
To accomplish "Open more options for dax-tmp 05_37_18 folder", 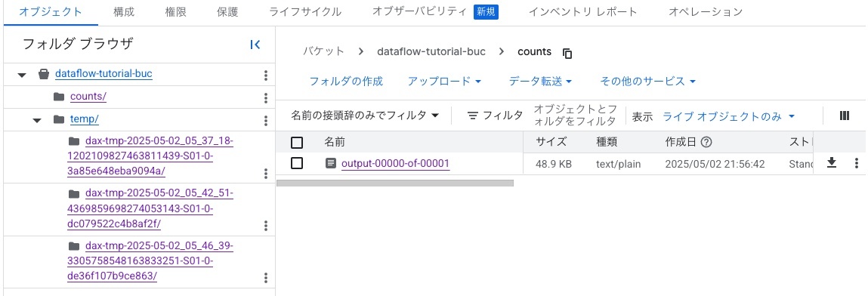I will [266, 174].
